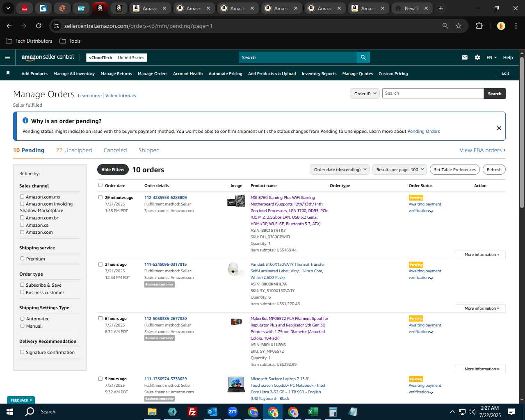Expand payment verification status for MSI order
This screenshot has height=420, width=525.
click(431, 211)
